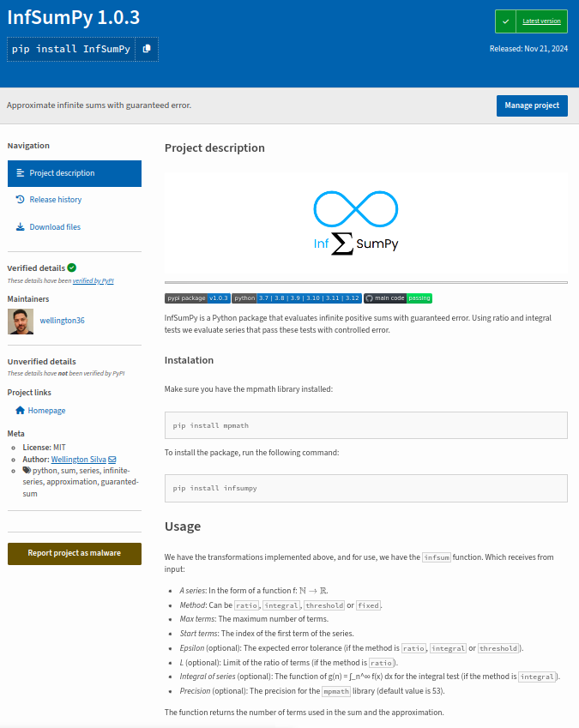Follow the 'verified by PyPI' link
The width and height of the screenshot is (579, 728).
pyautogui.click(x=93, y=280)
